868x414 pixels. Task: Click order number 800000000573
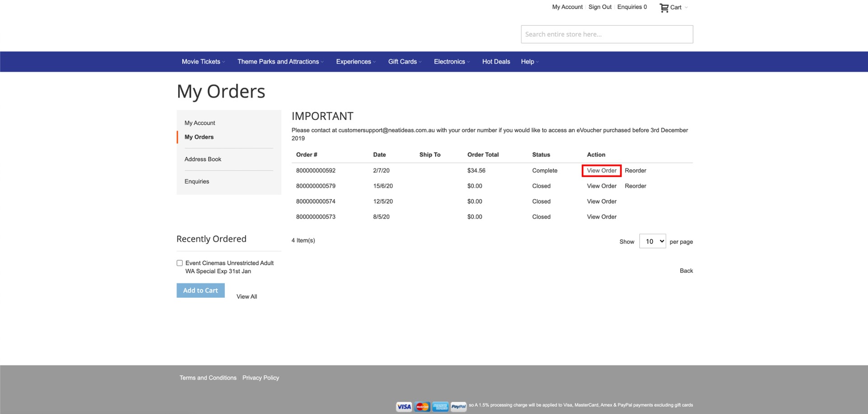[x=316, y=217]
